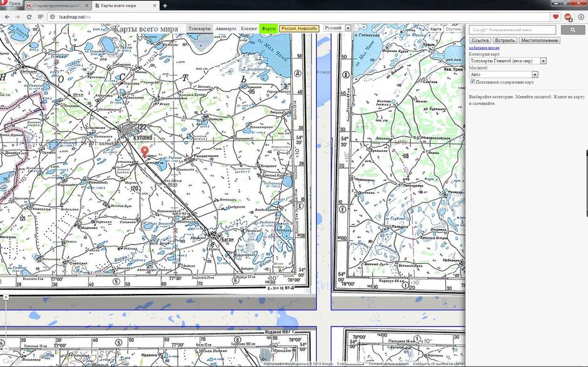The image size is (588, 367).
Task: Click the browser back arrow
Action: point(6,17)
